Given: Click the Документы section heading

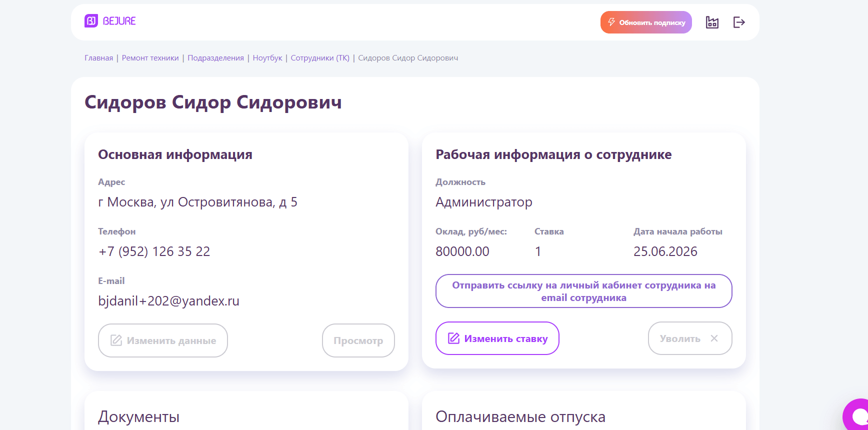Looking at the screenshot, I should (x=139, y=416).
